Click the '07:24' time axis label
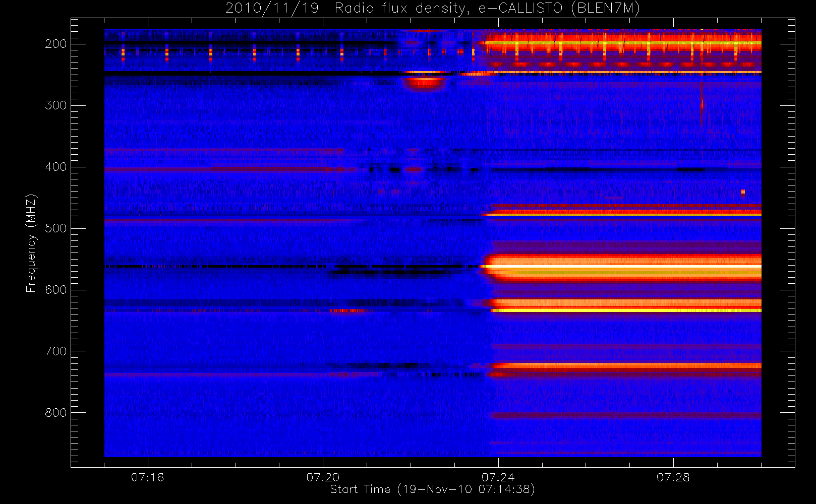The image size is (816, 504). (x=498, y=477)
